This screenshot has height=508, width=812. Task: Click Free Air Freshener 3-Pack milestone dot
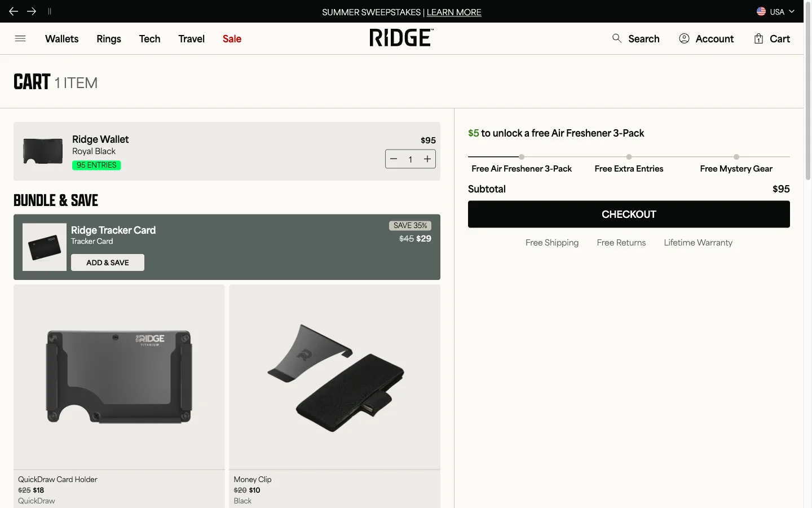522,157
